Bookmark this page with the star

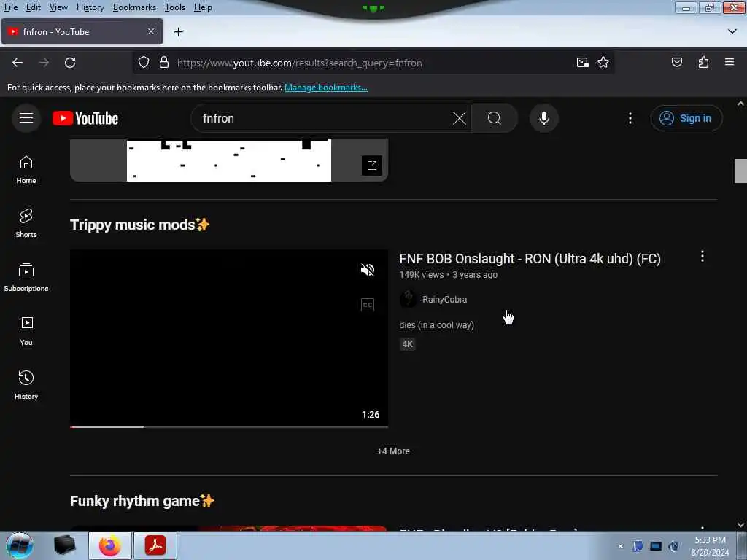click(603, 63)
